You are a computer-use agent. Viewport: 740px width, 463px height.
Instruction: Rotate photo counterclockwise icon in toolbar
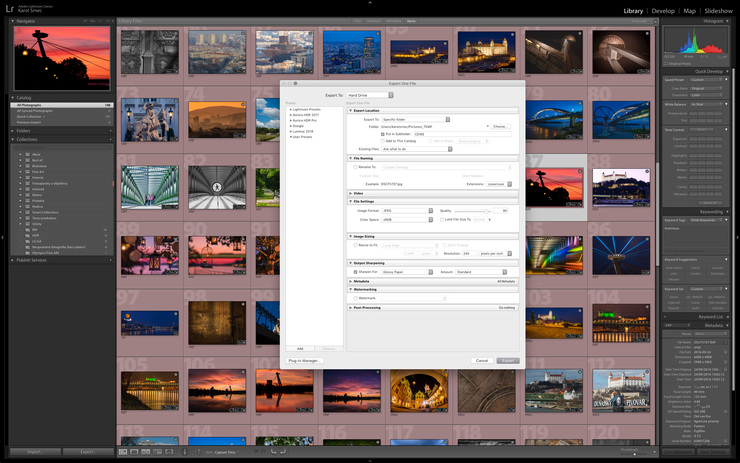click(x=273, y=452)
